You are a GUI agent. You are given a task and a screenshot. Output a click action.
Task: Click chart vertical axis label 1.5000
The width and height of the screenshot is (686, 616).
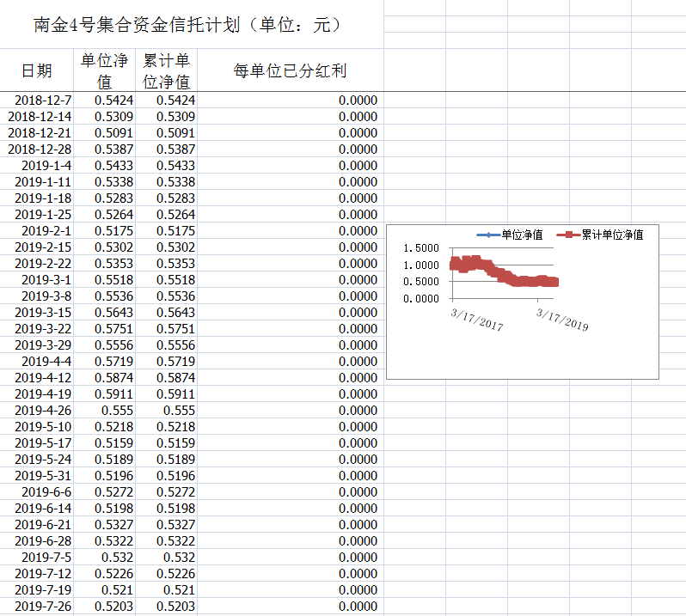[x=421, y=248]
